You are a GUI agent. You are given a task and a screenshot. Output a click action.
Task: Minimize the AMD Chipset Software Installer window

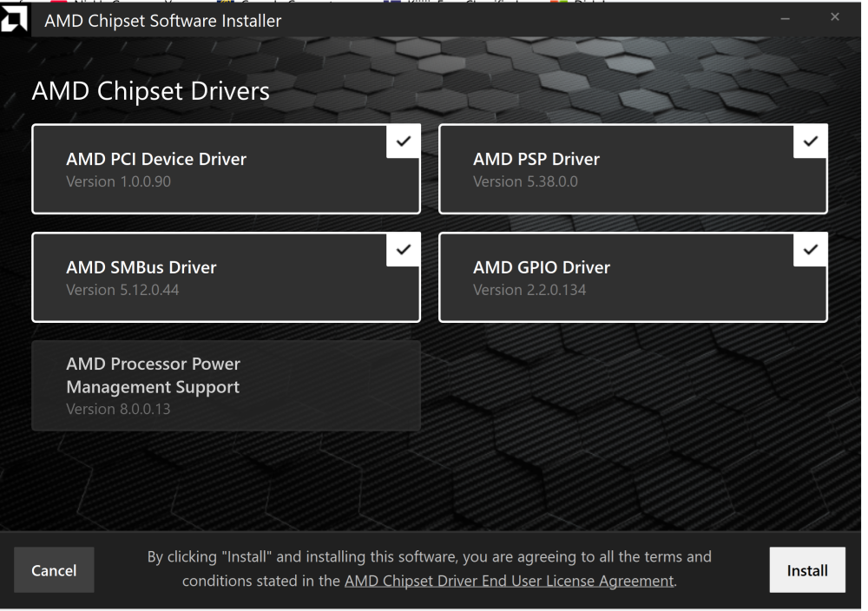786,19
